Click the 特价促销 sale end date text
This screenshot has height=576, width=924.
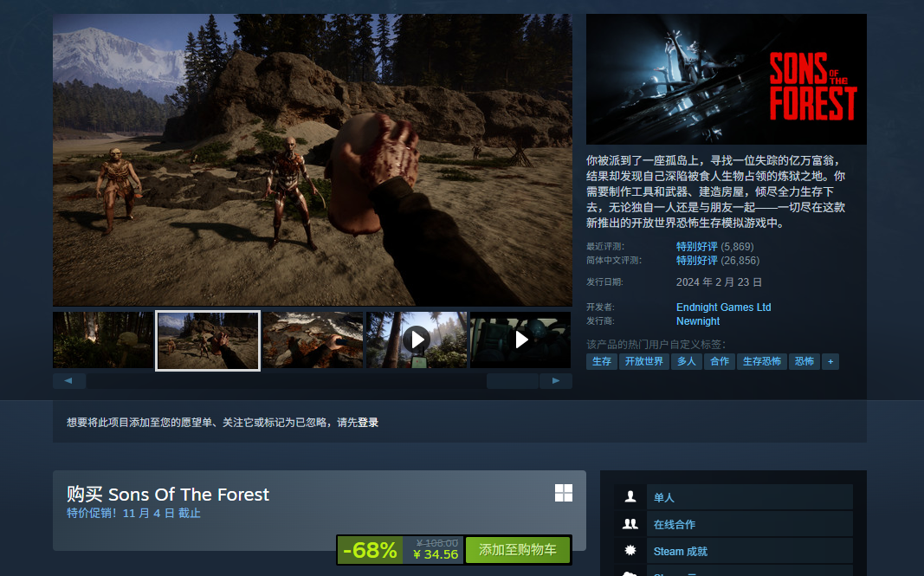click(133, 514)
